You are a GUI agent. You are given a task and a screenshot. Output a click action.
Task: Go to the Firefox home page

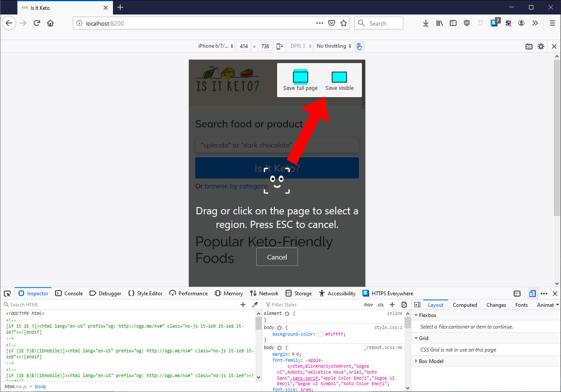[50, 23]
